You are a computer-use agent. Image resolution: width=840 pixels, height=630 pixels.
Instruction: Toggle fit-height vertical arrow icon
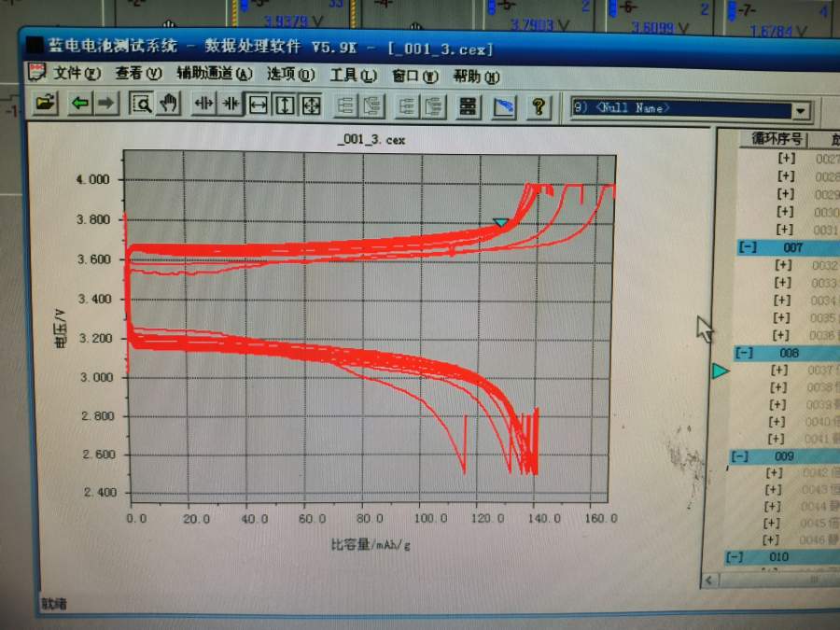pos(285,105)
